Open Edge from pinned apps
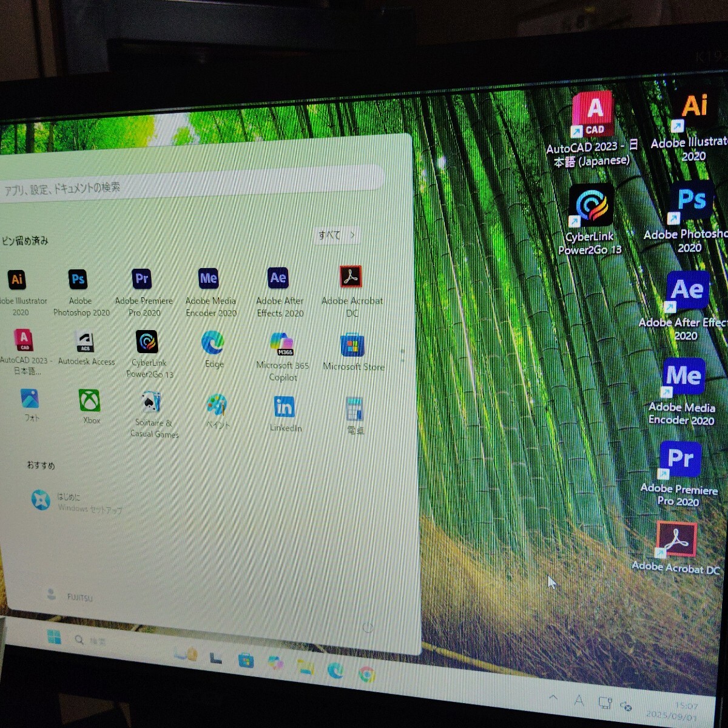The width and height of the screenshot is (728, 728). 213,350
